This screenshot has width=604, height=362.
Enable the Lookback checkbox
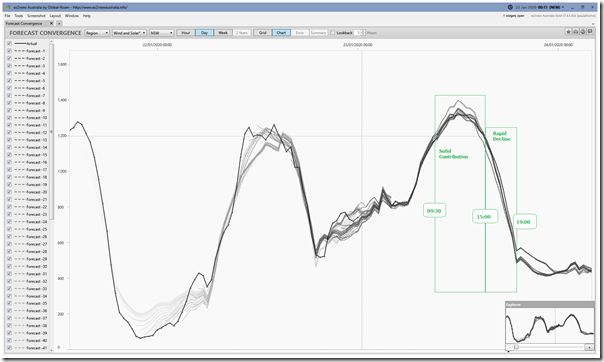click(x=332, y=33)
